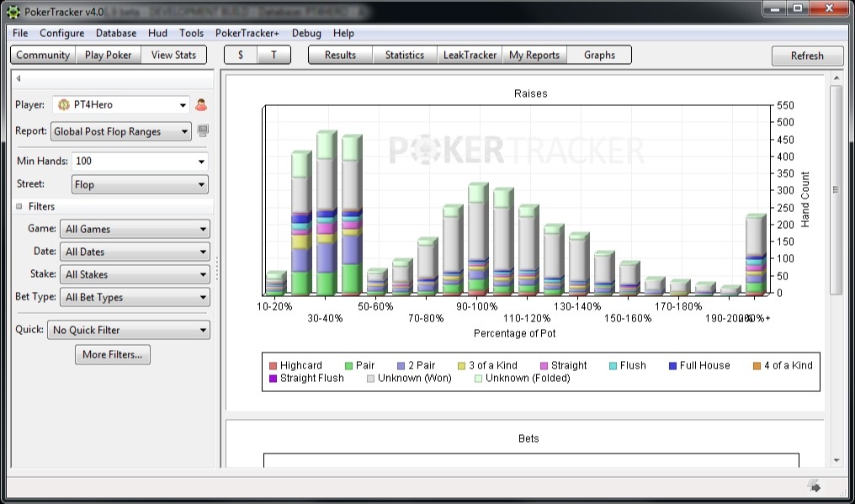Click the Unknown (Won) legend swatch

pos(371,378)
